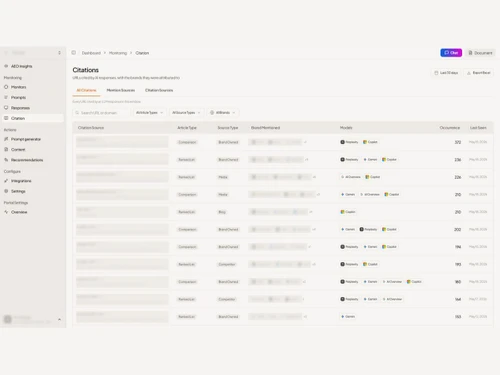
Task: Switch to the Mention Sources tab
Action: [x=121, y=90]
